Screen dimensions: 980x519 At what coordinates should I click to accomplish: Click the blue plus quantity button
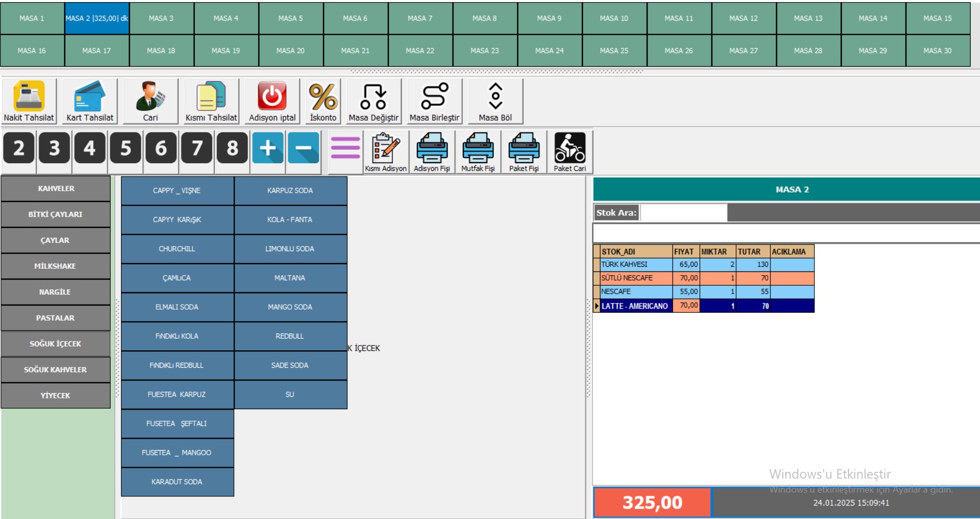(x=268, y=148)
